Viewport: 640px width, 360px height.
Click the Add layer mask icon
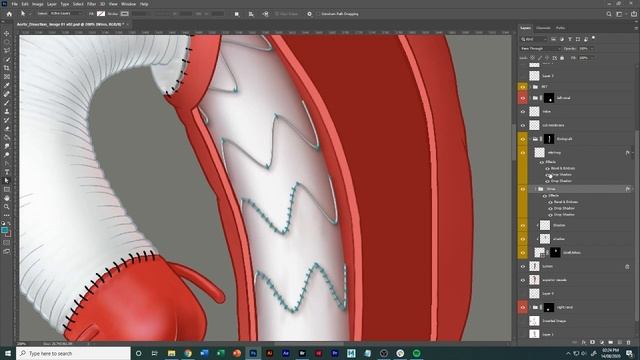[x=593, y=342]
